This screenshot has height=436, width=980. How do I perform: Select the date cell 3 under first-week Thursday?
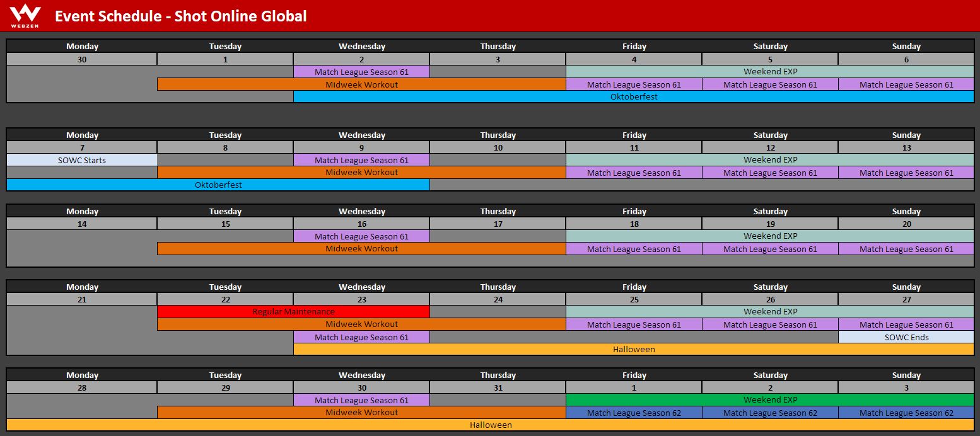pos(498,59)
